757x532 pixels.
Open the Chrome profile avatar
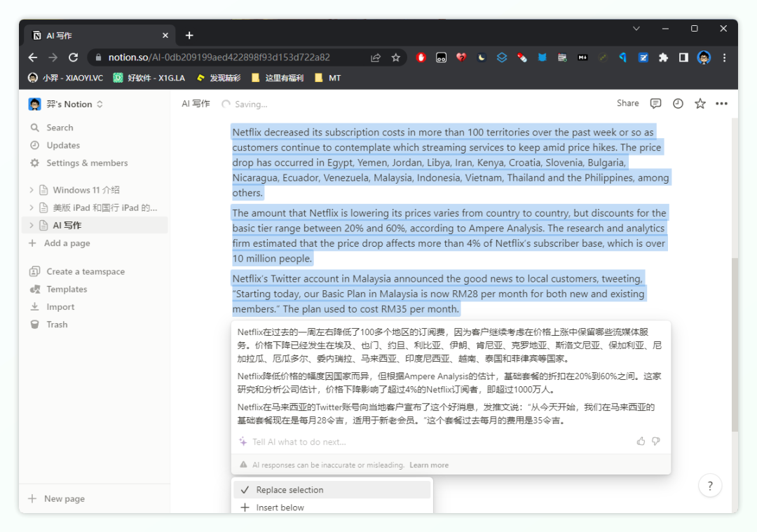pyautogui.click(x=704, y=57)
